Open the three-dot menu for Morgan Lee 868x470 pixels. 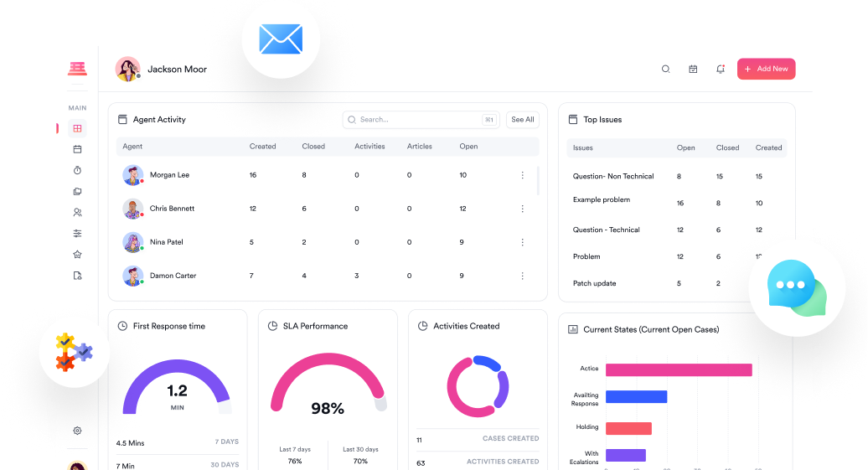coord(522,175)
